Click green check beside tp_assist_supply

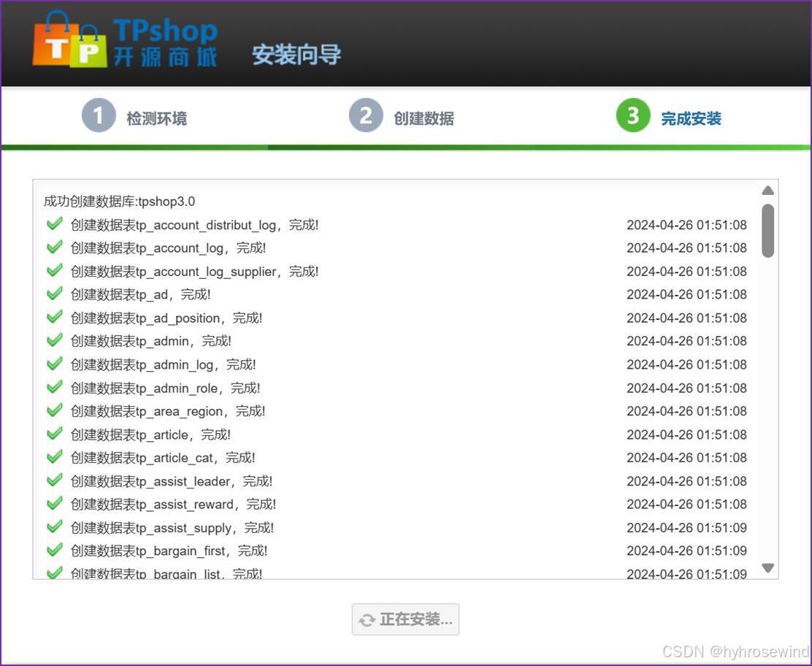(x=54, y=527)
